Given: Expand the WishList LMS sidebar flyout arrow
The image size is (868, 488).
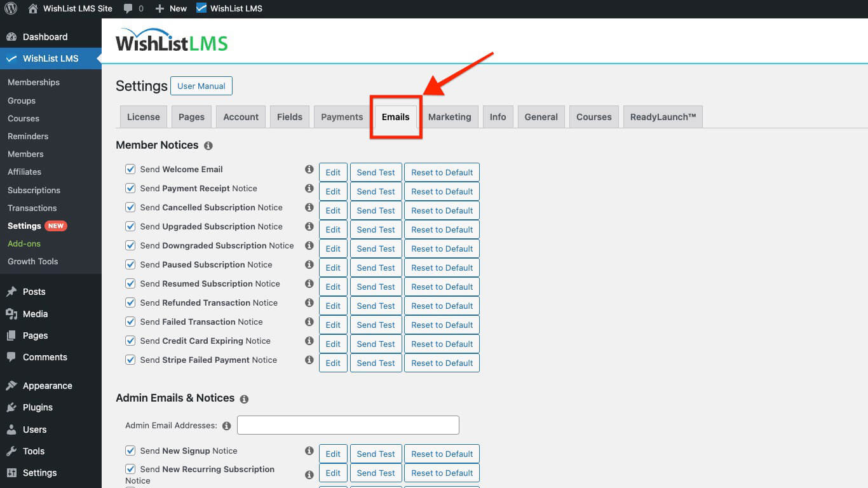Looking at the screenshot, I should 98,58.
